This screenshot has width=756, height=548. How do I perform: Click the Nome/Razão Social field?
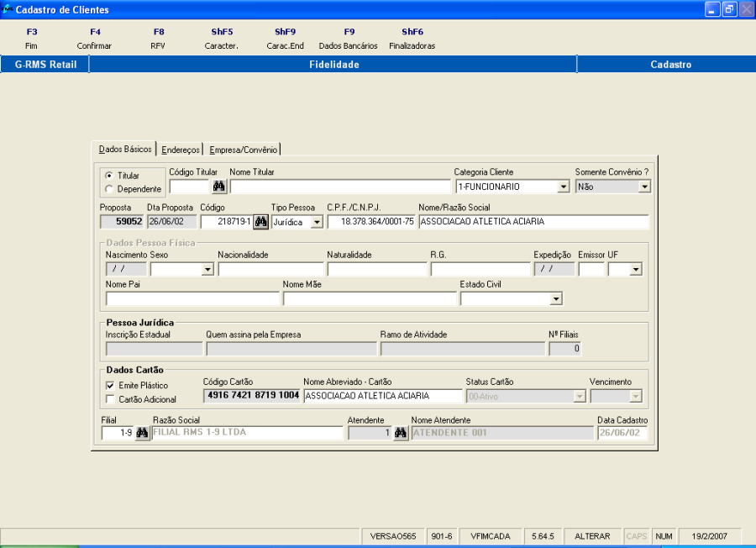coord(533,222)
